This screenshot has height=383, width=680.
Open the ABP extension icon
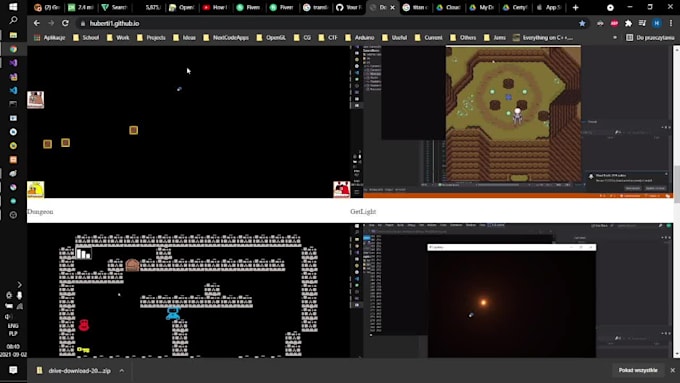coord(614,23)
